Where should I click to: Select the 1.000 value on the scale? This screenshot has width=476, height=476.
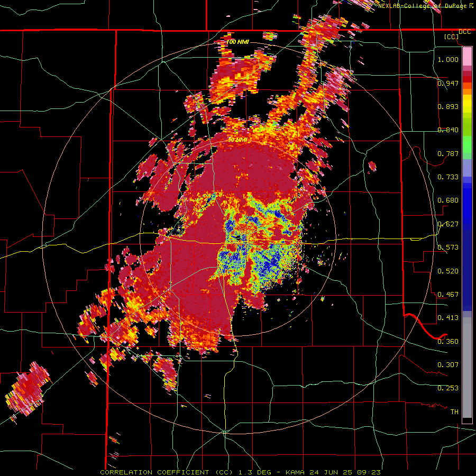pyautogui.click(x=448, y=59)
